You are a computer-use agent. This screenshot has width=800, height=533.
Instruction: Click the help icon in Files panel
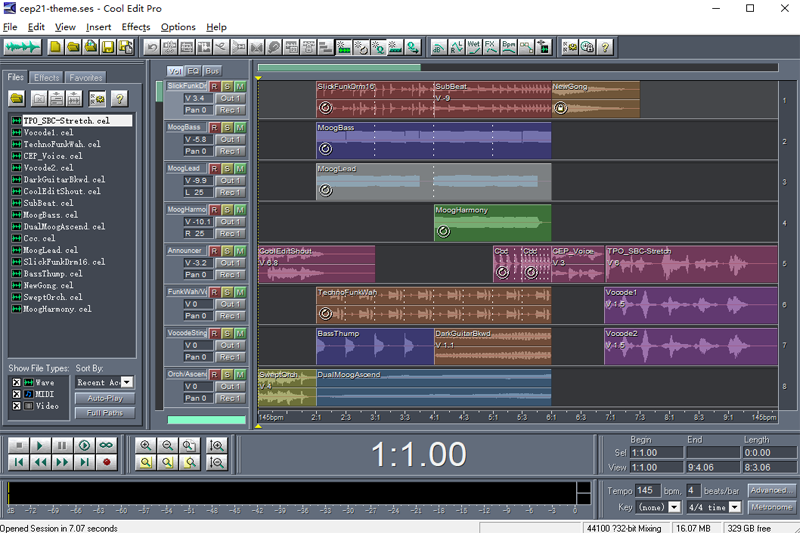click(119, 98)
